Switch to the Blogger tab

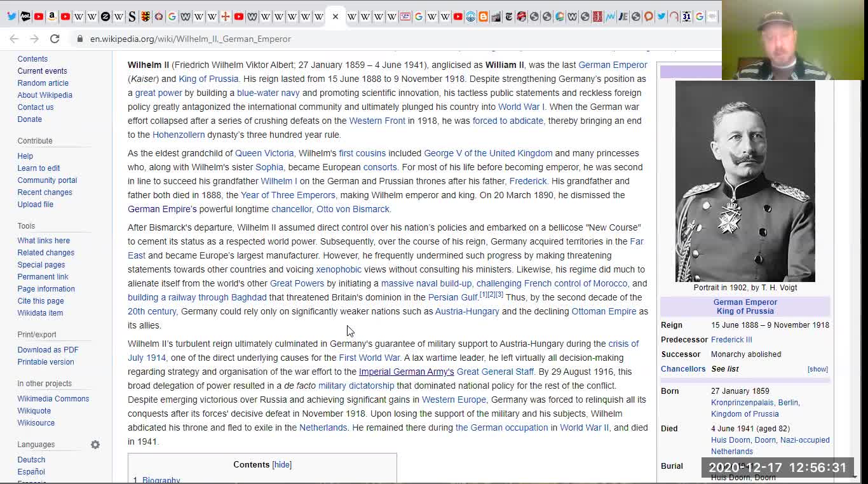484,17
